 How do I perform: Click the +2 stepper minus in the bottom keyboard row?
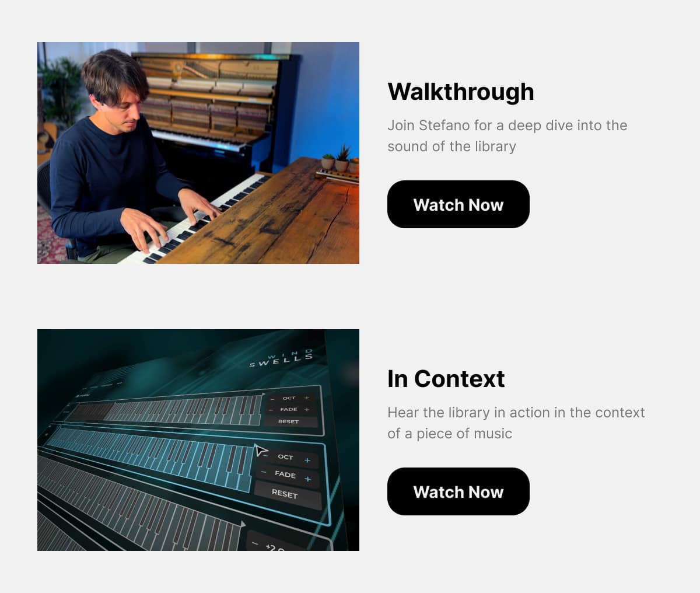[255, 543]
